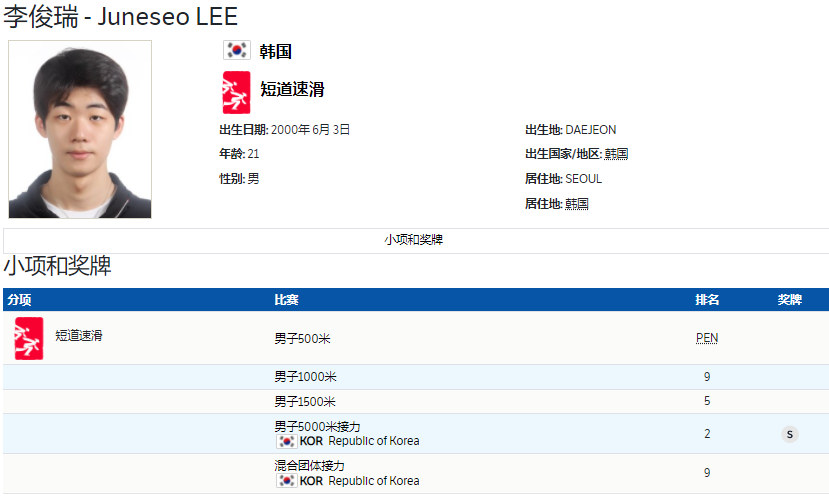Viewport: 829px width, 500px height.
Task: Click the 出生国家/地区 韩国 abbreviation
Action: click(616, 154)
